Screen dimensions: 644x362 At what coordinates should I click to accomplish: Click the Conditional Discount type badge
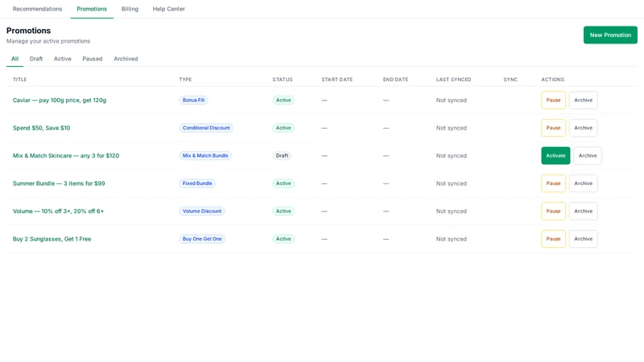pos(206,128)
